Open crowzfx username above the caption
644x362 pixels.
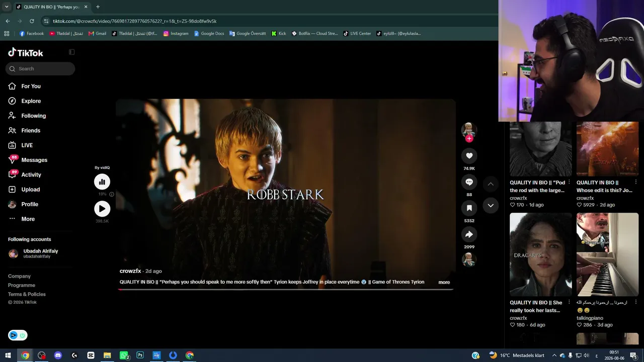click(x=130, y=271)
